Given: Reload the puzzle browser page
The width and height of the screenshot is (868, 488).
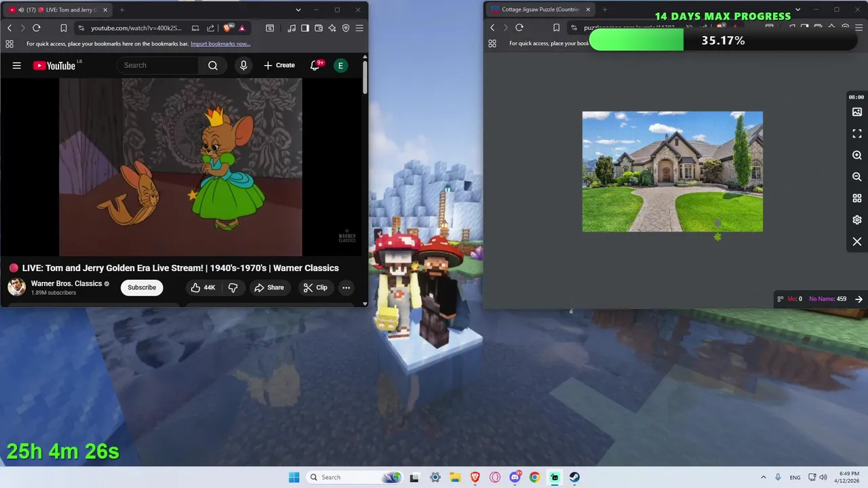Looking at the screenshot, I should (519, 28).
